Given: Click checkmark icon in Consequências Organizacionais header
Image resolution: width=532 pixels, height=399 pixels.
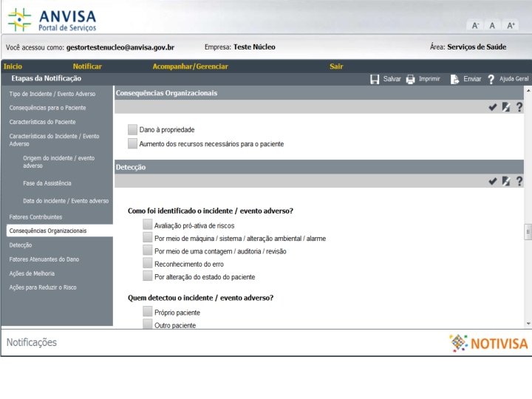Looking at the screenshot, I should click(x=493, y=107).
